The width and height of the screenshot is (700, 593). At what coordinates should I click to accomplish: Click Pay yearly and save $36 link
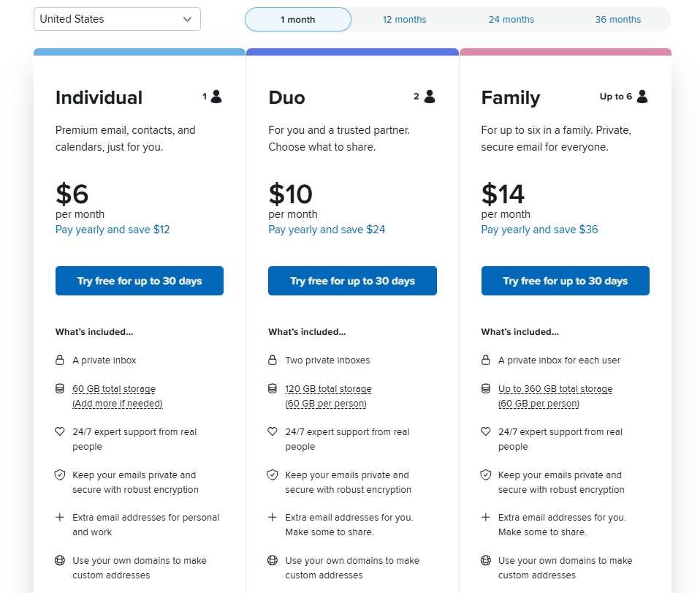539,230
